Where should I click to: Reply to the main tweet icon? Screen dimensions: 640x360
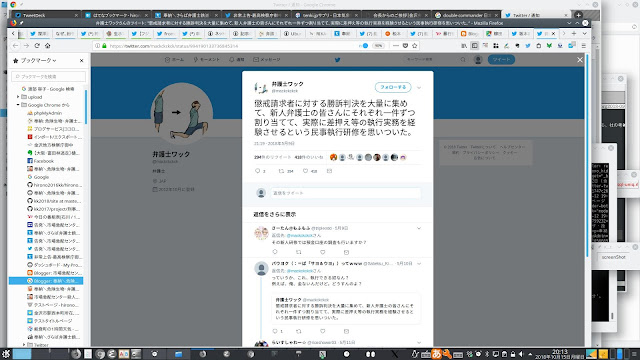coord(258,171)
